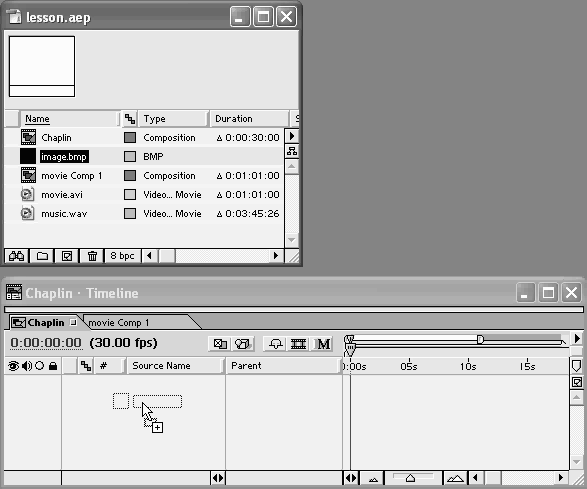Toggle the lock switch column

click(x=53, y=366)
